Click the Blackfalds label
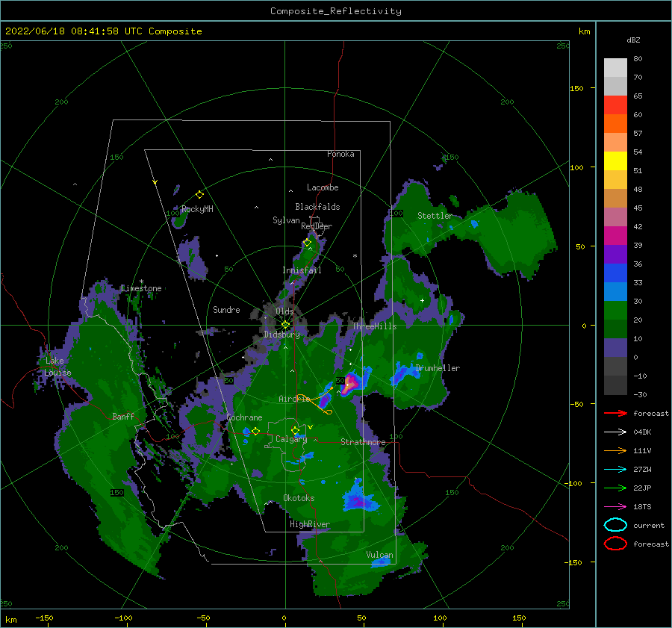Image resolution: width=672 pixels, height=628 pixels. tap(317, 207)
